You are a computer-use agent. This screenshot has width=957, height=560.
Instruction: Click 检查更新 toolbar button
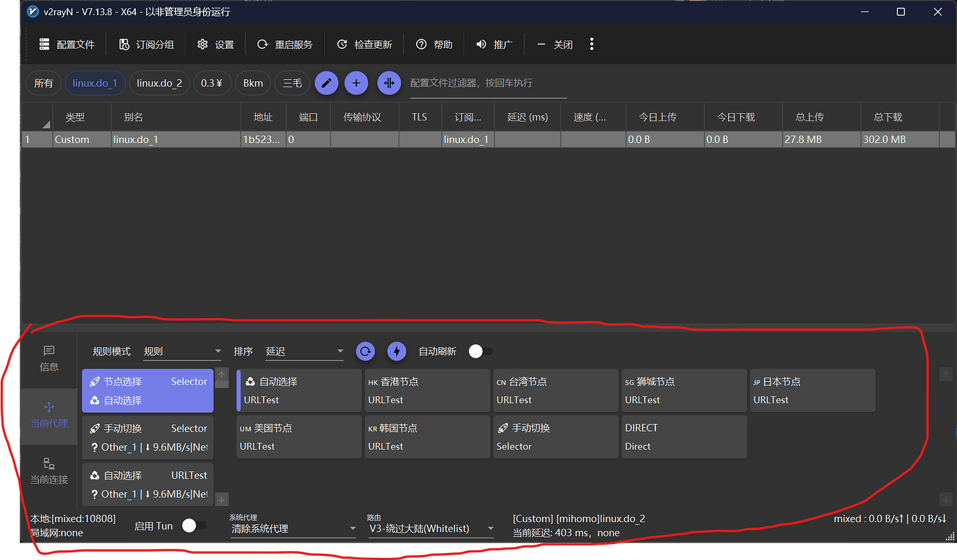click(x=365, y=44)
